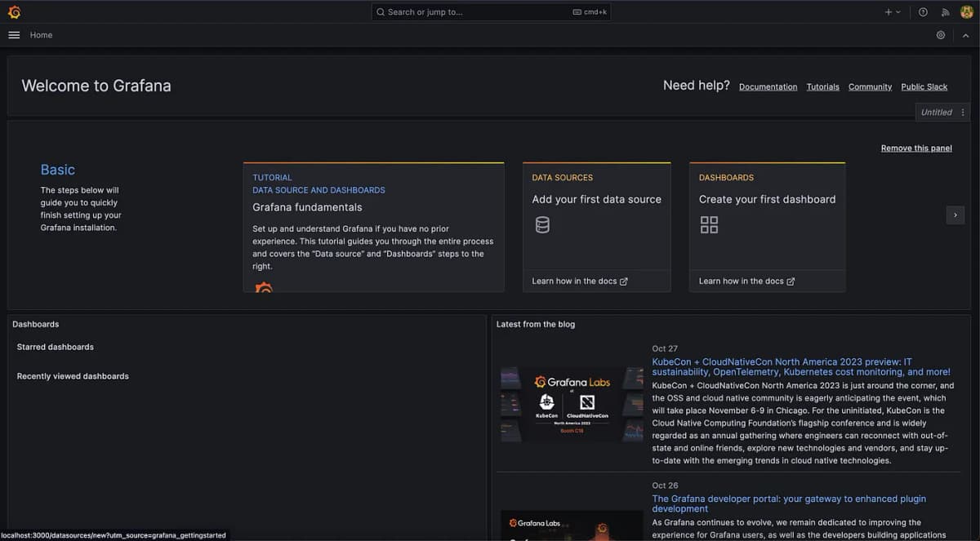Click the Home breadcrumb
Viewport: 980px width, 541px height.
(x=42, y=35)
